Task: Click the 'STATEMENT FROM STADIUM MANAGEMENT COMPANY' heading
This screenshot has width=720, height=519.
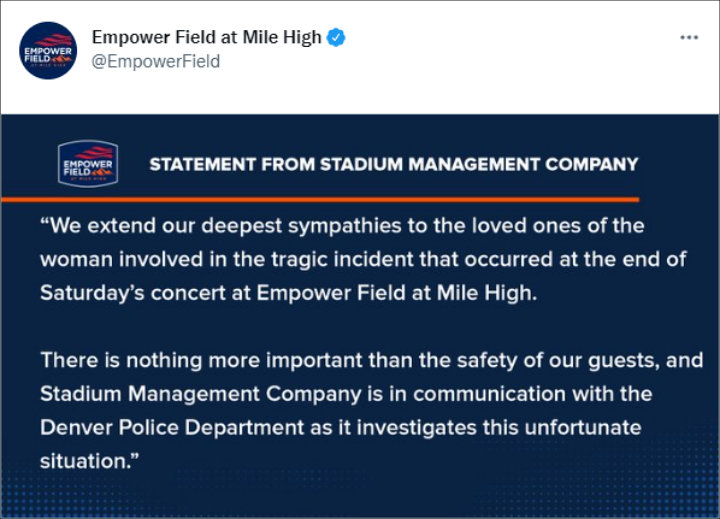Action: 394,164
